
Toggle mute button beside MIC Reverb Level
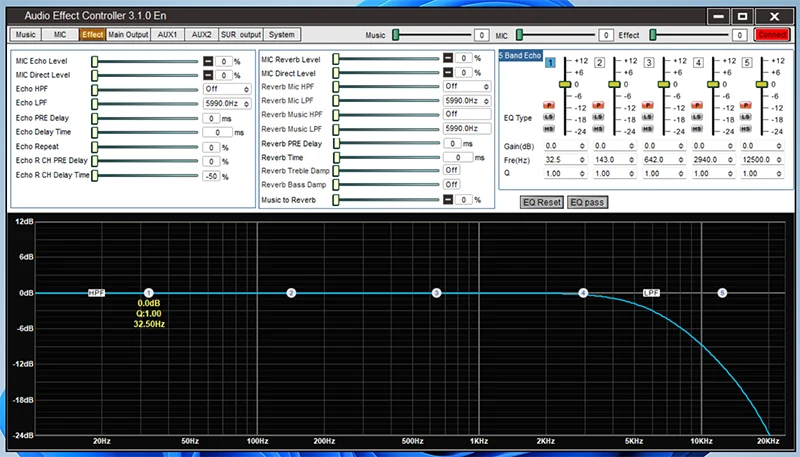tap(447, 58)
